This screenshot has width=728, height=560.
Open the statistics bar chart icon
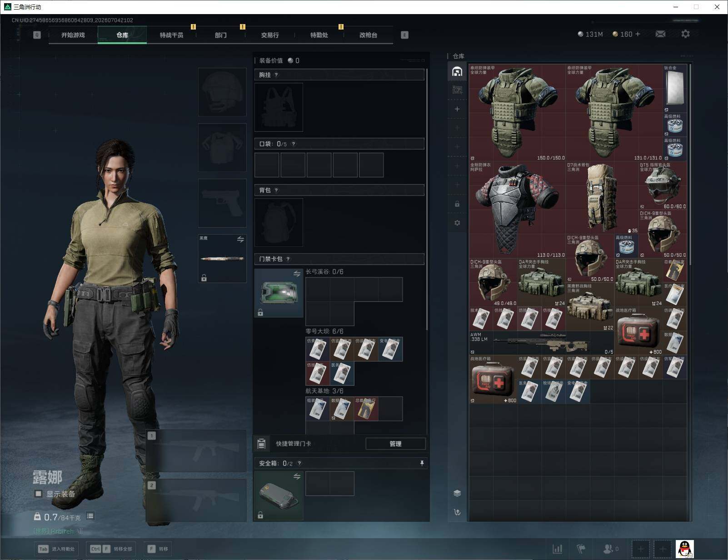point(557,549)
